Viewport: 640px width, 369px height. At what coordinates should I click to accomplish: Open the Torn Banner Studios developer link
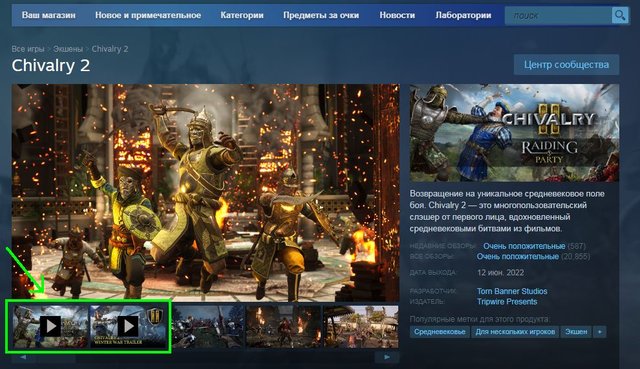tap(512, 291)
